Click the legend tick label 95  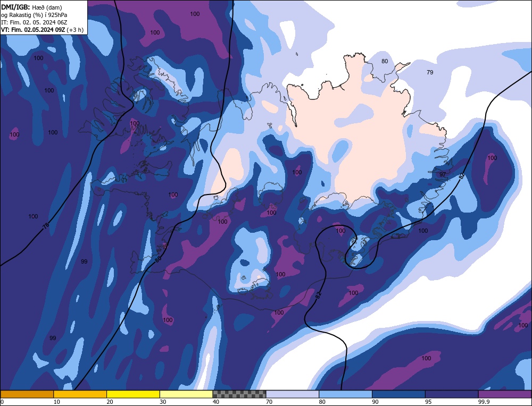(x=428, y=402)
